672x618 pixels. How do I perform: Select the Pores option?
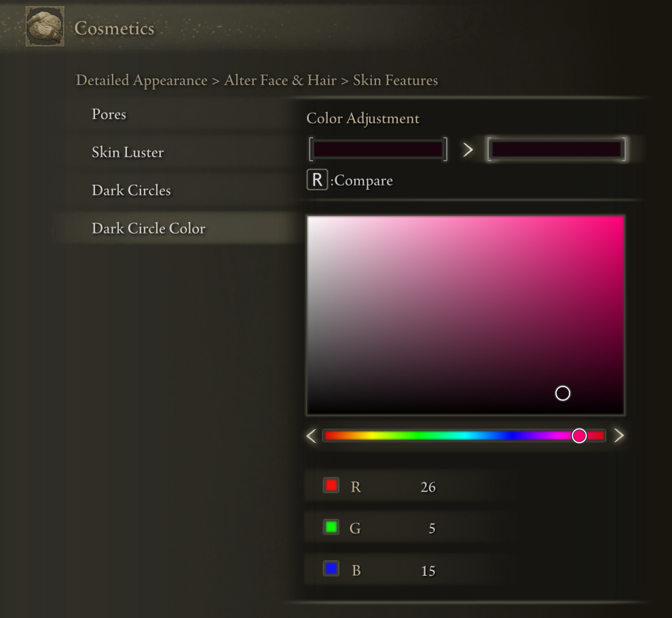coord(109,114)
